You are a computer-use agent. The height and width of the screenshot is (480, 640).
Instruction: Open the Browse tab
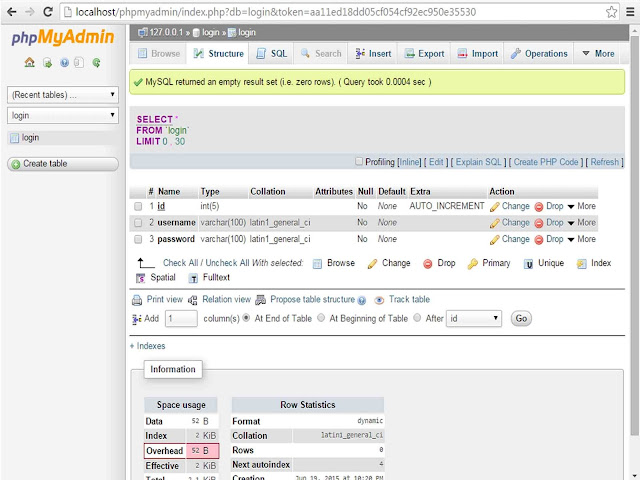pyautogui.click(x=159, y=53)
